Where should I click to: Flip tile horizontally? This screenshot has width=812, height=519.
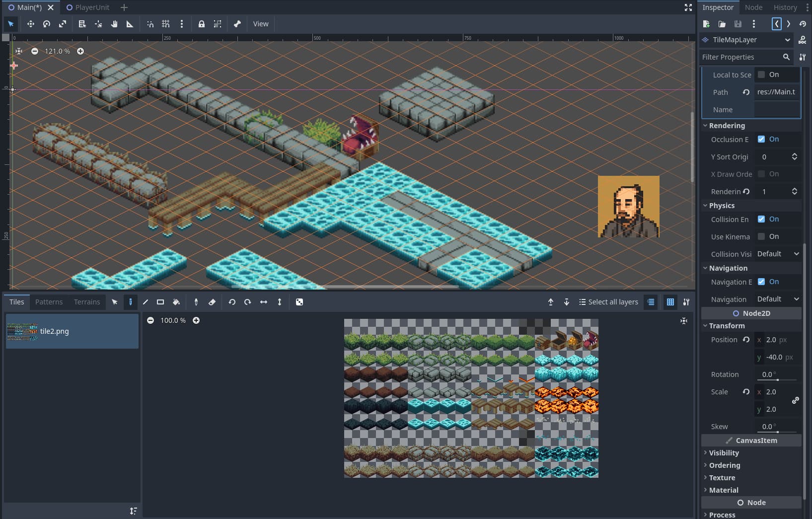(x=264, y=302)
